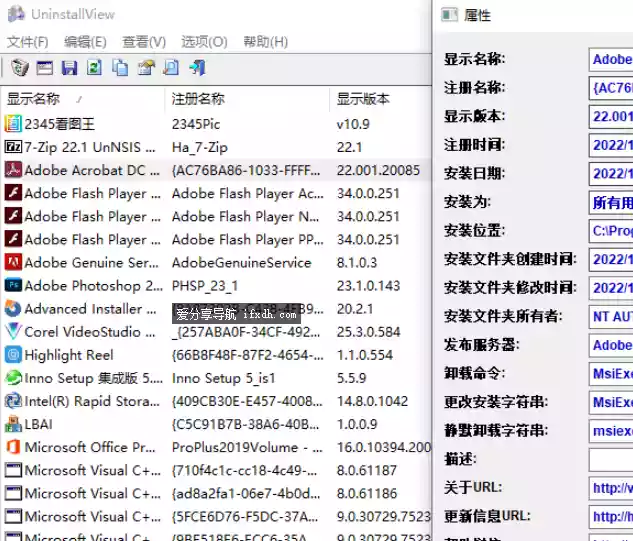Screen dimensions: 633x541
Task: Select the Advanced Installer entry
Action: pyautogui.click(x=90, y=309)
